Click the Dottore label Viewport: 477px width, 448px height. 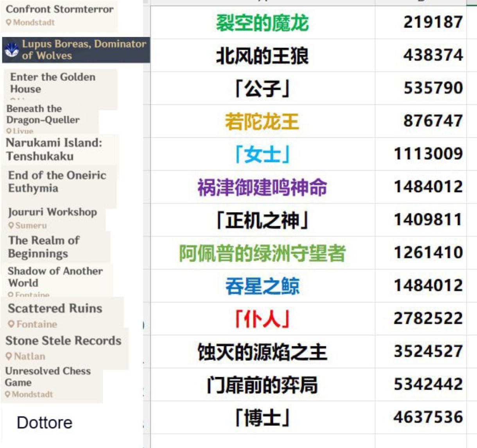point(45,423)
